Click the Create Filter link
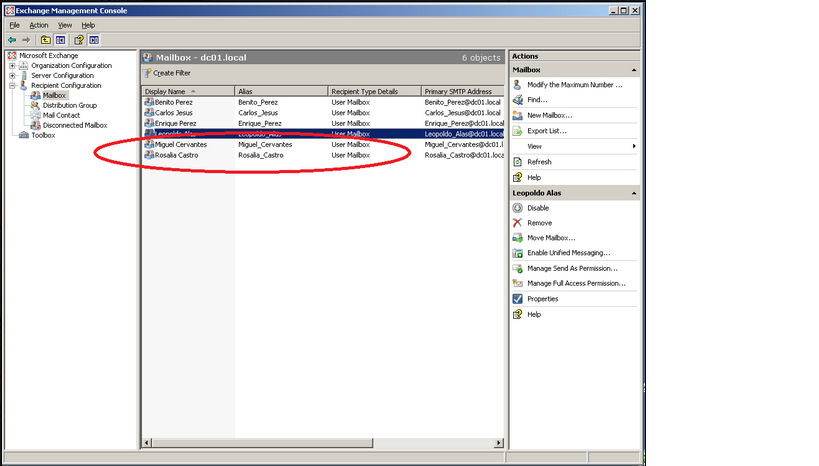The height and width of the screenshot is (466, 819). point(171,73)
